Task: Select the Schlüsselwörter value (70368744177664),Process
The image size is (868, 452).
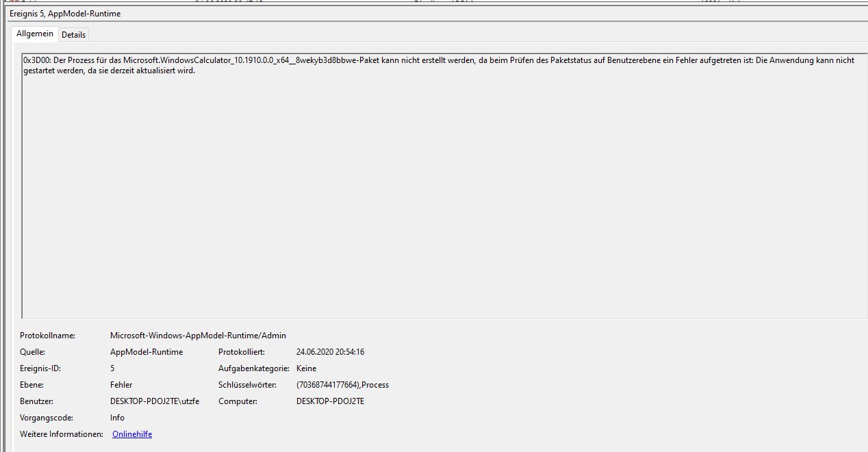Action: point(342,385)
